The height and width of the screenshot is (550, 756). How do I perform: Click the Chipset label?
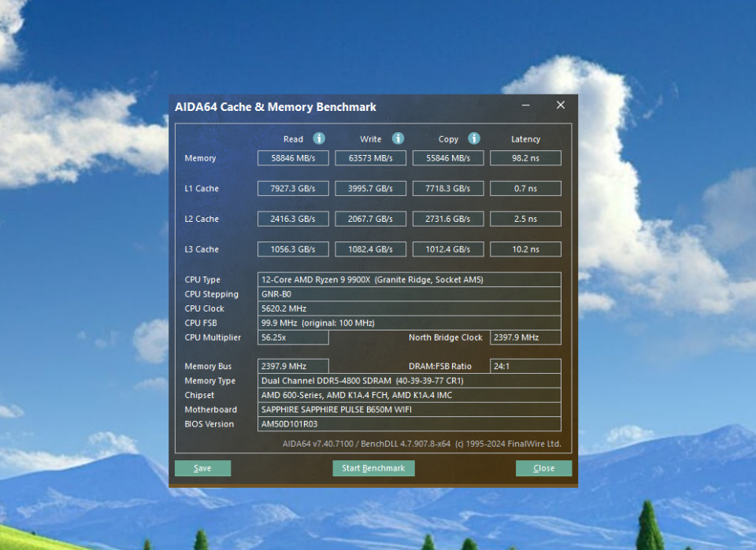(x=199, y=395)
